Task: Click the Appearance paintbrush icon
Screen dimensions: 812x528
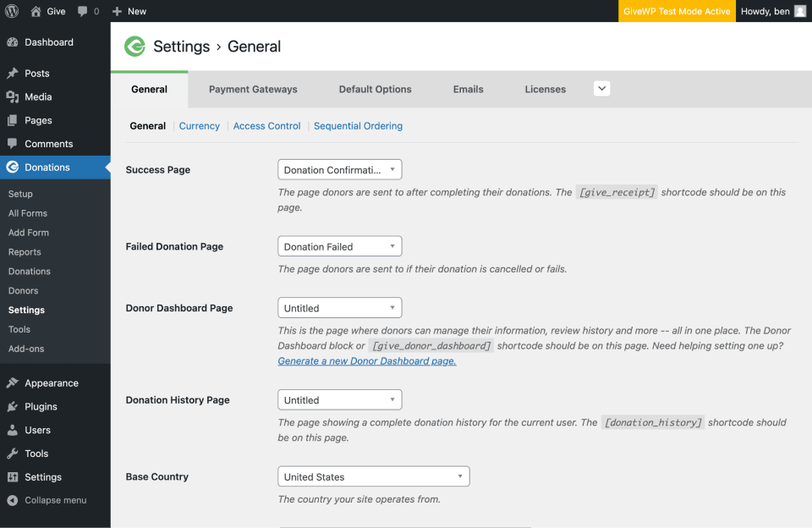Action: [13, 383]
